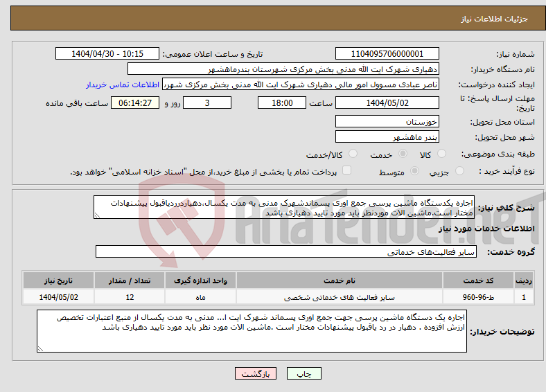Click the ردیف column header
The width and height of the screenshot is (546, 392).
[x=524, y=280]
